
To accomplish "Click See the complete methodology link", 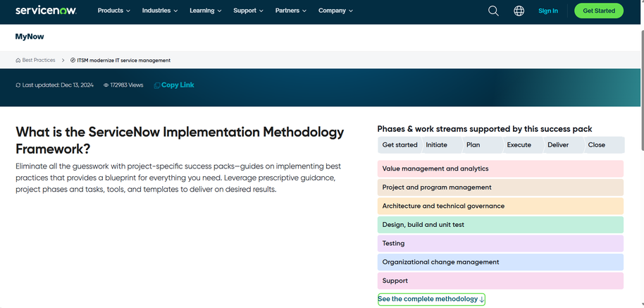I will pos(431,299).
